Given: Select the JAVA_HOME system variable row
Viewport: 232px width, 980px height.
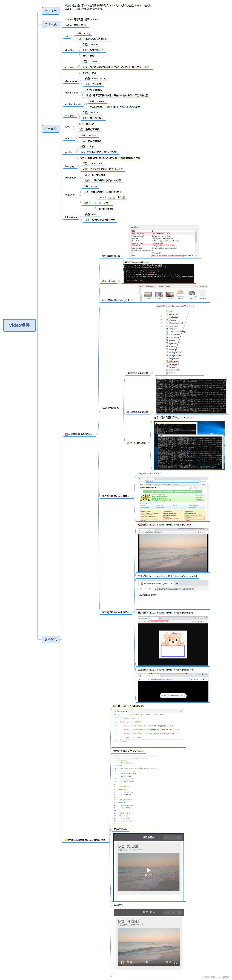Looking at the screenshot, I should (163, 246).
